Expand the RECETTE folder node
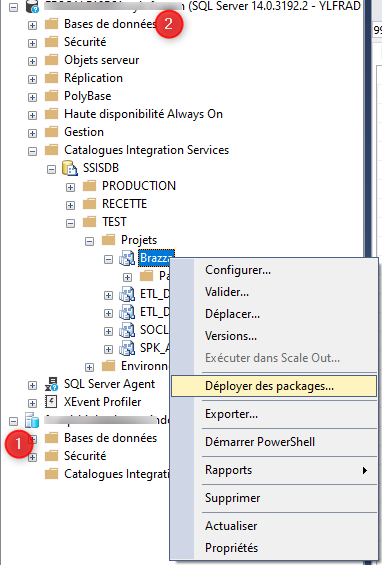 tap(70, 205)
